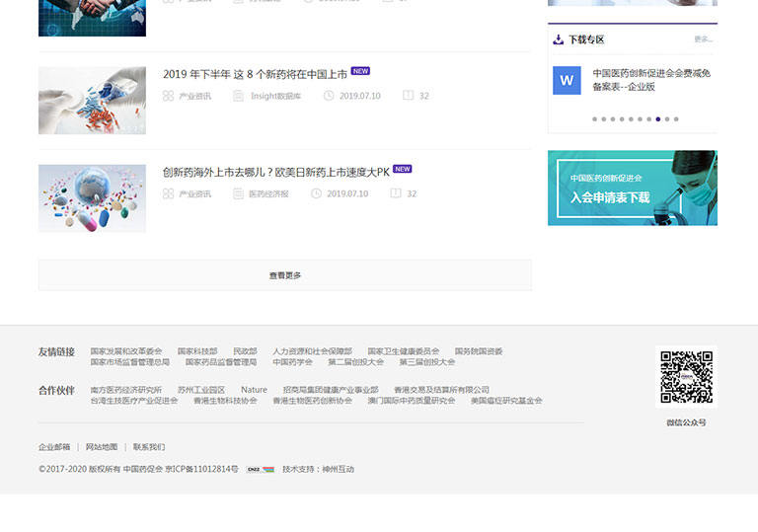
Task: Open the Nature partner link
Action: click(x=254, y=390)
